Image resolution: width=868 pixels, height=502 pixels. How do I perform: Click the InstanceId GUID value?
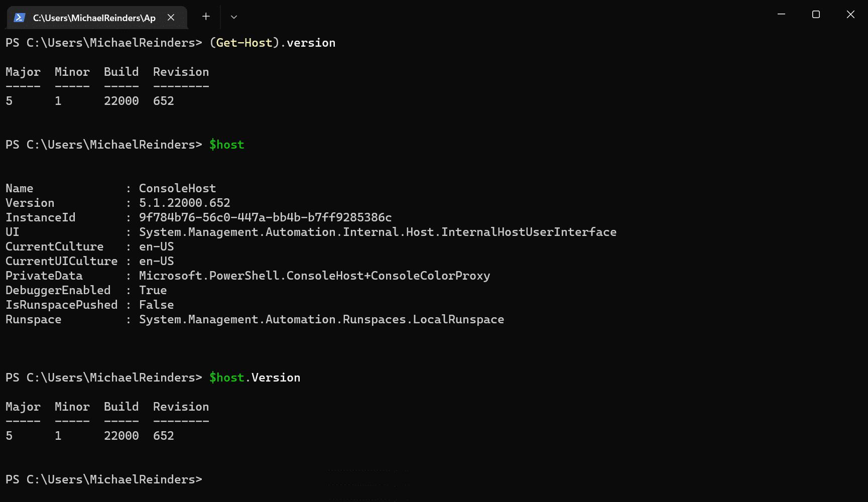(x=266, y=217)
